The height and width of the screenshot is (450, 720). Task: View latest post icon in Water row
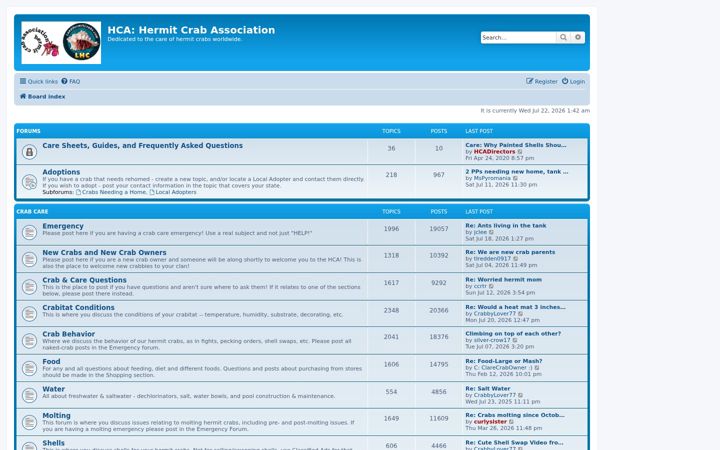click(520, 395)
